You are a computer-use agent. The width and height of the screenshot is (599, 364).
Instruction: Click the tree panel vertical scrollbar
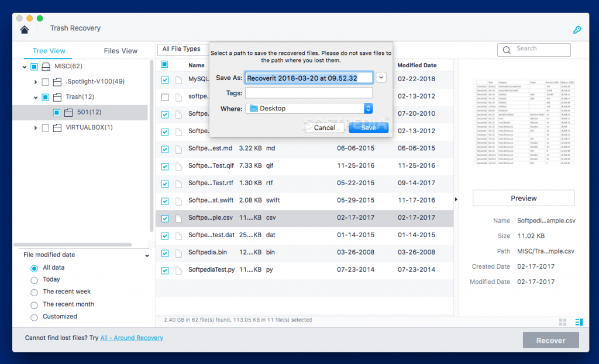click(x=152, y=145)
